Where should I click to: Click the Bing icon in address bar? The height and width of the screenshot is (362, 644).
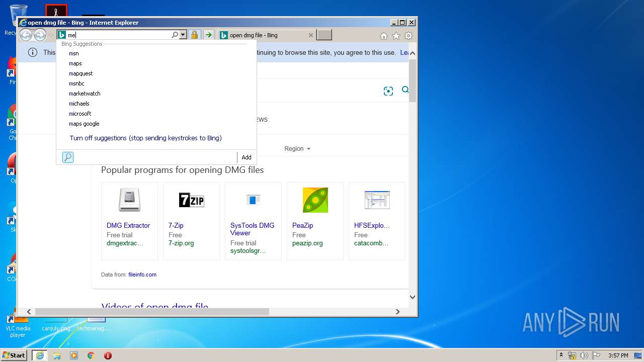(x=61, y=35)
